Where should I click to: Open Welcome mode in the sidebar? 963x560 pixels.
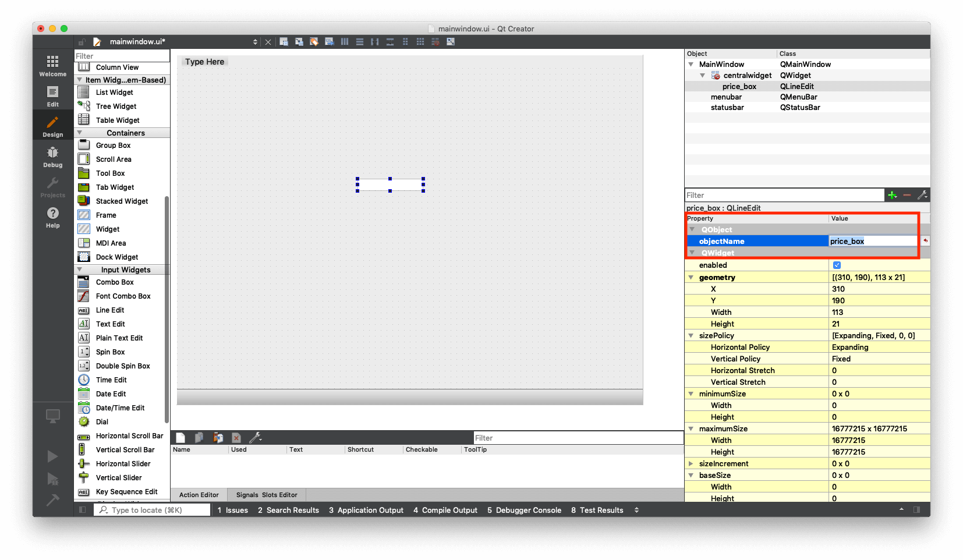point(52,66)
